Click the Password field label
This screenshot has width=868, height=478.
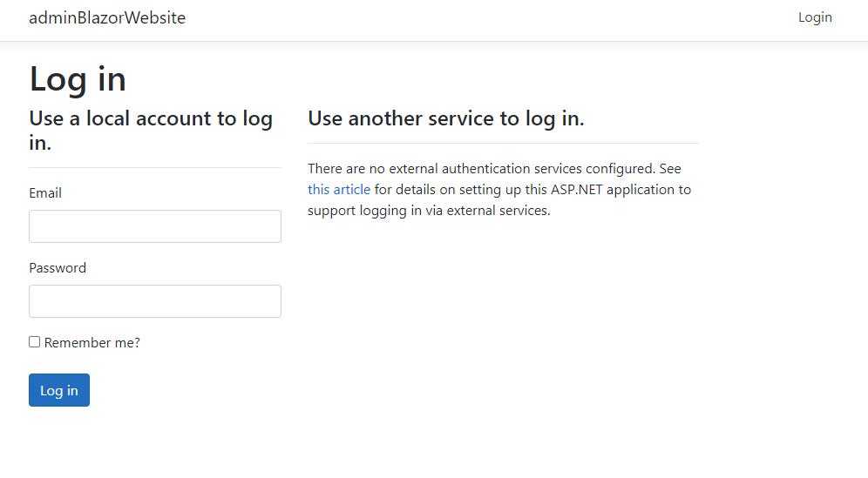(x=58, y=268)
